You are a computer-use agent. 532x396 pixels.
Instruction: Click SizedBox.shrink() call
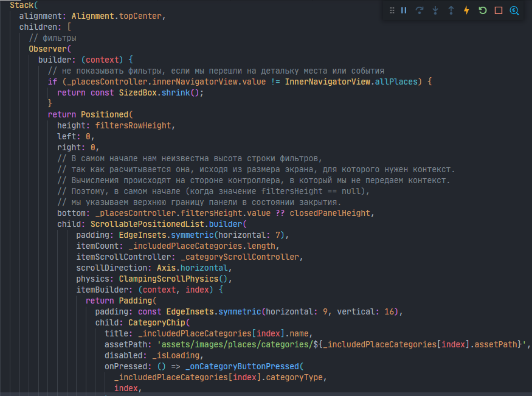click(159, 92)
